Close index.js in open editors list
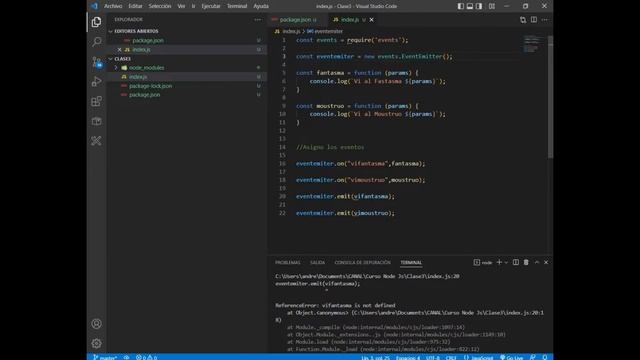This screenshot has width=640, height=360. (x=120, y=49)
